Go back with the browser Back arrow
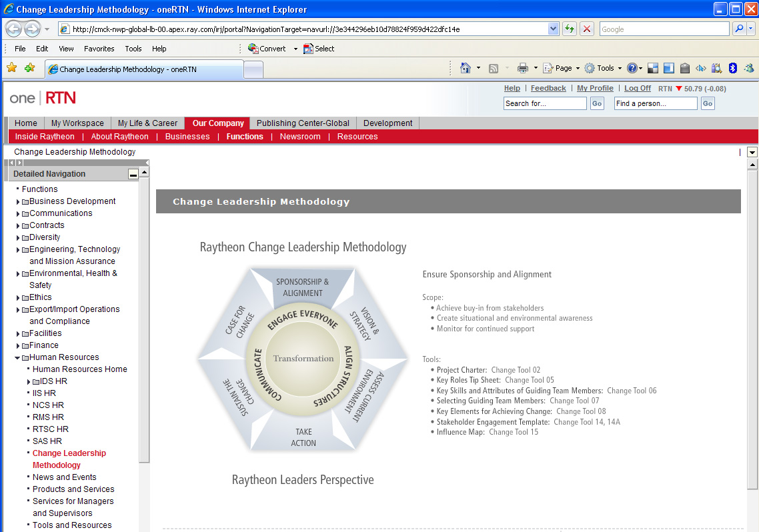Viewport: 759px width, 532px height. pos(13,29)
